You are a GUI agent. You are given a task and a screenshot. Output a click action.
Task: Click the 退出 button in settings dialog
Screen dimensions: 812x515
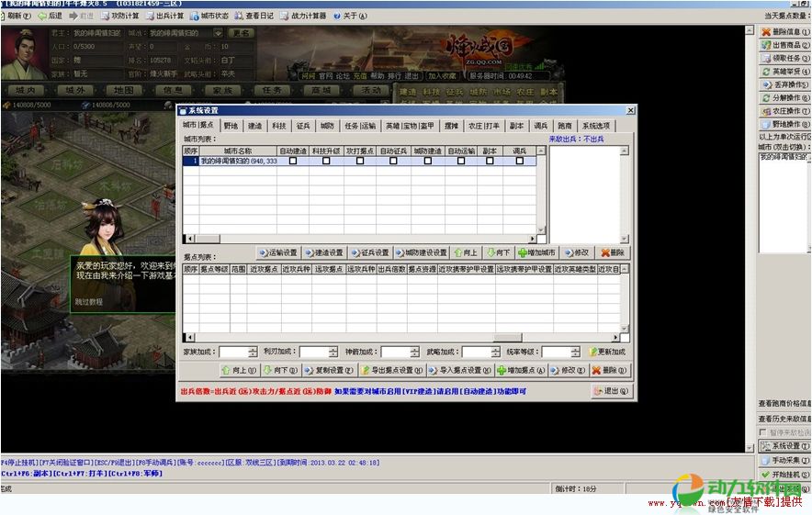click(612, 391)
